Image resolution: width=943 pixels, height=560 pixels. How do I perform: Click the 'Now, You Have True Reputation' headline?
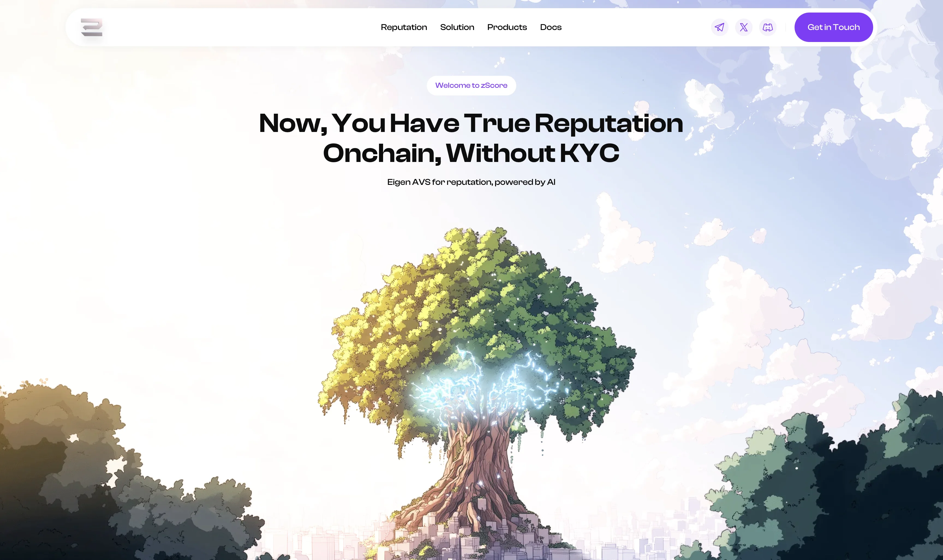coord(471,124)
